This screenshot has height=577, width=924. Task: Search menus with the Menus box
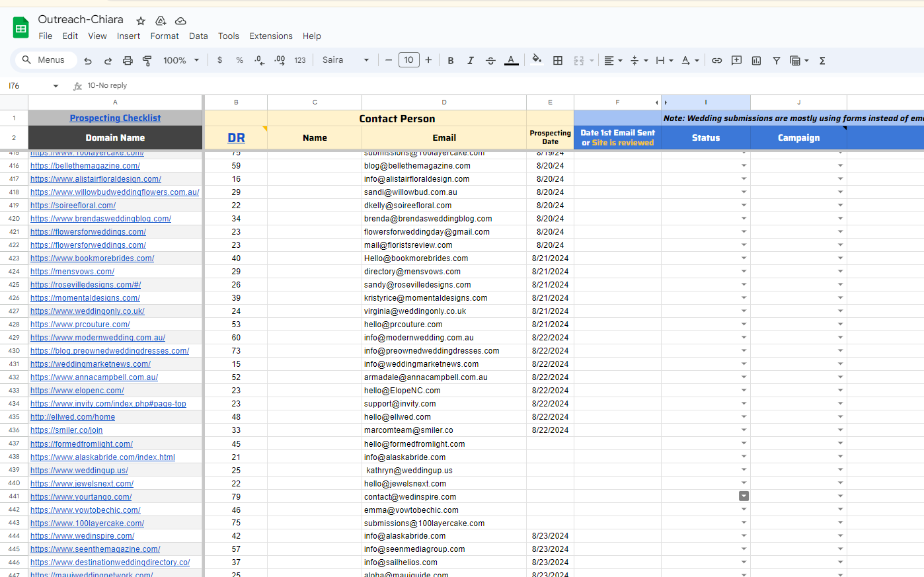point(46,60)
